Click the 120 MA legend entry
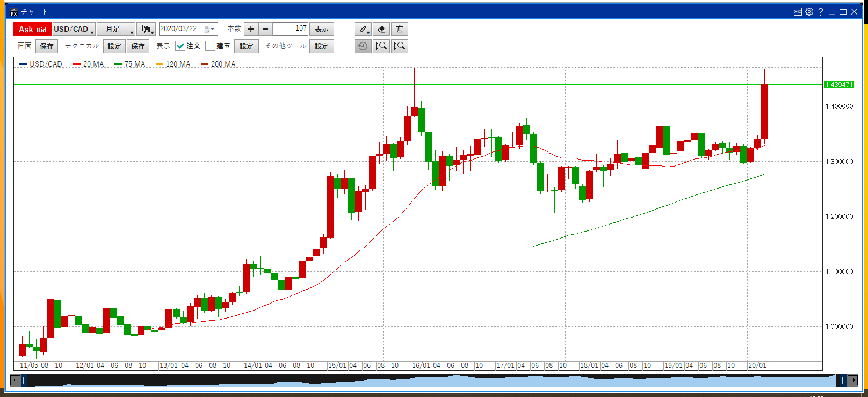868x397 pixels. pyautogui.click(x=173, y=64)
